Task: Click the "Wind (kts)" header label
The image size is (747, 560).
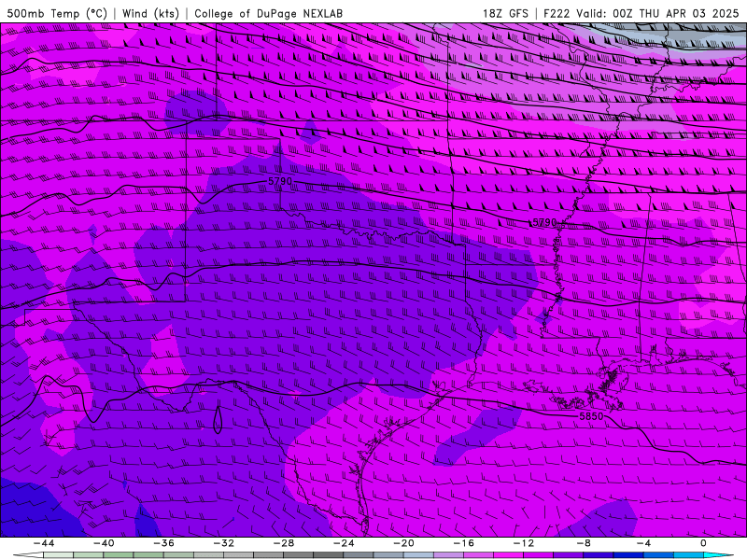Action: coord(150,13)
